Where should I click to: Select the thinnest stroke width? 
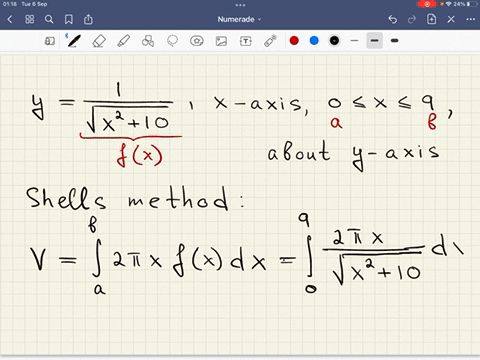coord(354,41)
